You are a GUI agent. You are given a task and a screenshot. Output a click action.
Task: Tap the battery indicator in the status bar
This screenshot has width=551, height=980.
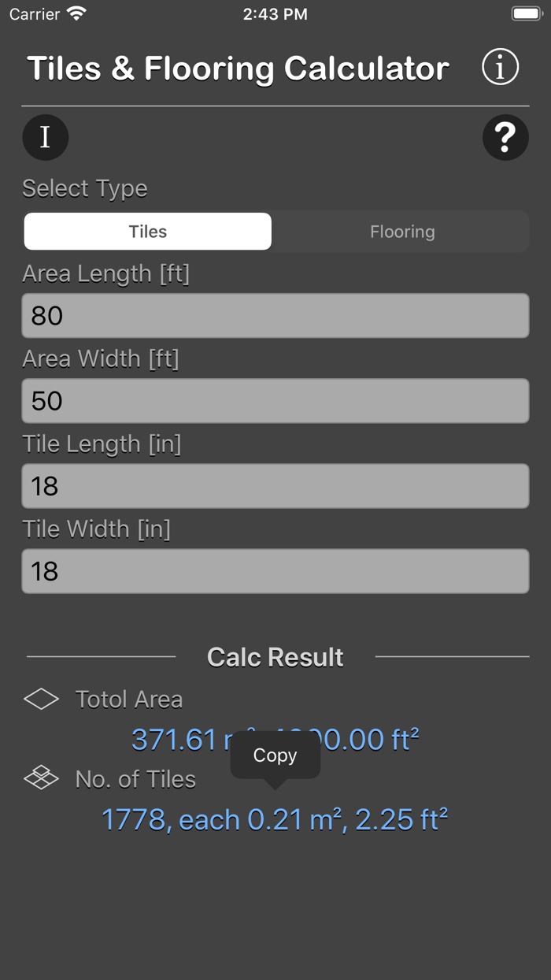(x=524, y=13)
